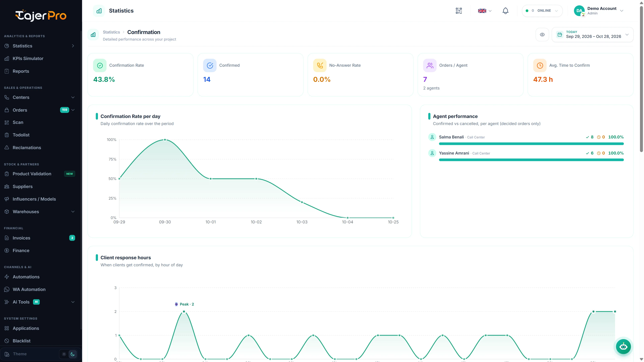This screenshot has width=644, height=362.
Task: Click the Statistics breadcrumb link
Action: [111, 32]
